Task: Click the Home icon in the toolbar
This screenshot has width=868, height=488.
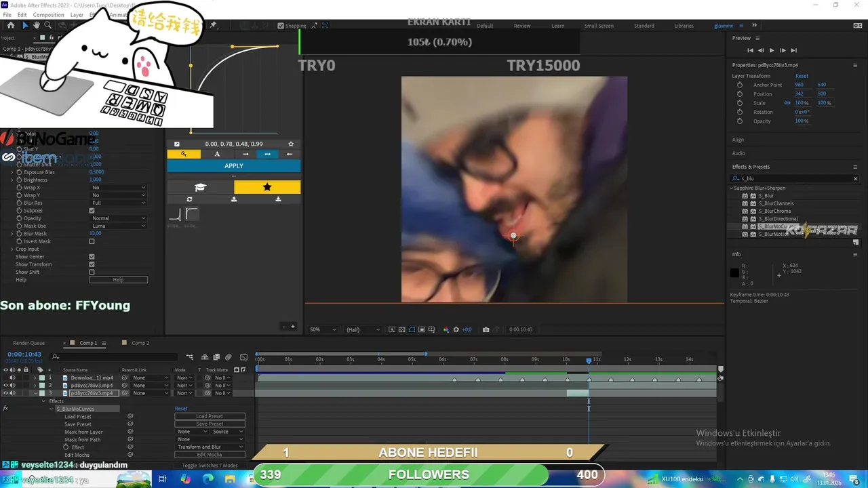Action: point(11,25)
